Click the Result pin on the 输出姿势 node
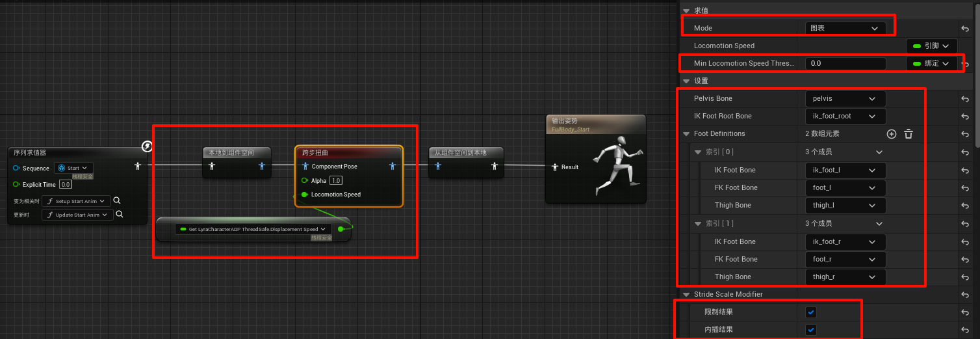 555,167
